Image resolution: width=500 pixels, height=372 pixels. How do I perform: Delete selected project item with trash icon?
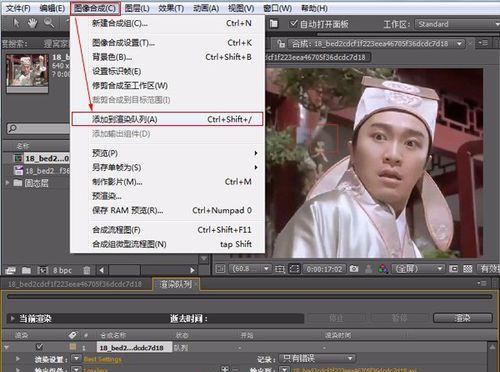(87, 270)
